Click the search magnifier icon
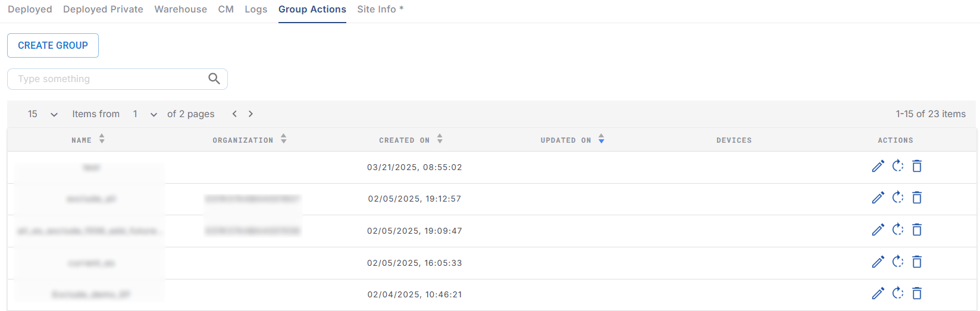980x311 pixels. [214, 78]
